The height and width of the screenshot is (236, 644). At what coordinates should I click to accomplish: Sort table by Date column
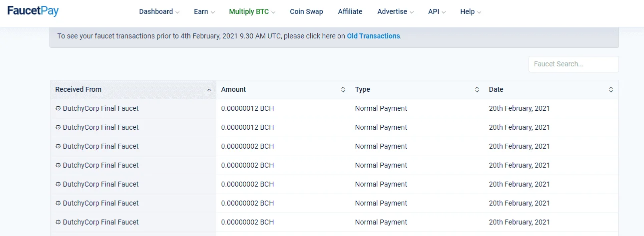pyautogui.click(x=551, y=90)
